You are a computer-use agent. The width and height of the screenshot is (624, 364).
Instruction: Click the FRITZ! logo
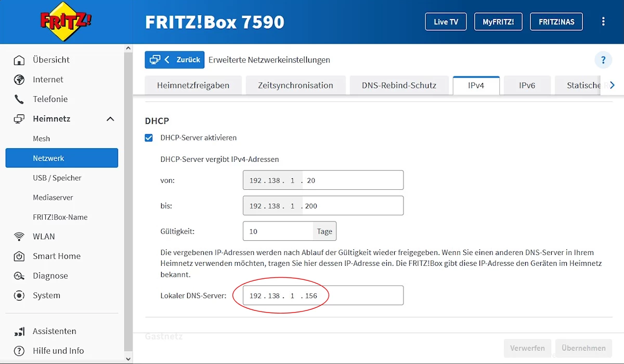[66, 21]
